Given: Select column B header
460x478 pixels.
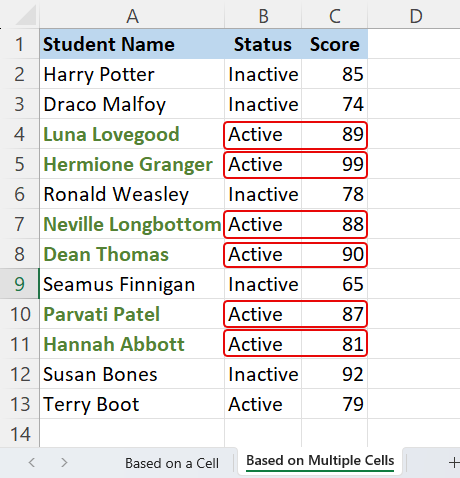Looking at the screenshot, I should click(x=263, y=15).
